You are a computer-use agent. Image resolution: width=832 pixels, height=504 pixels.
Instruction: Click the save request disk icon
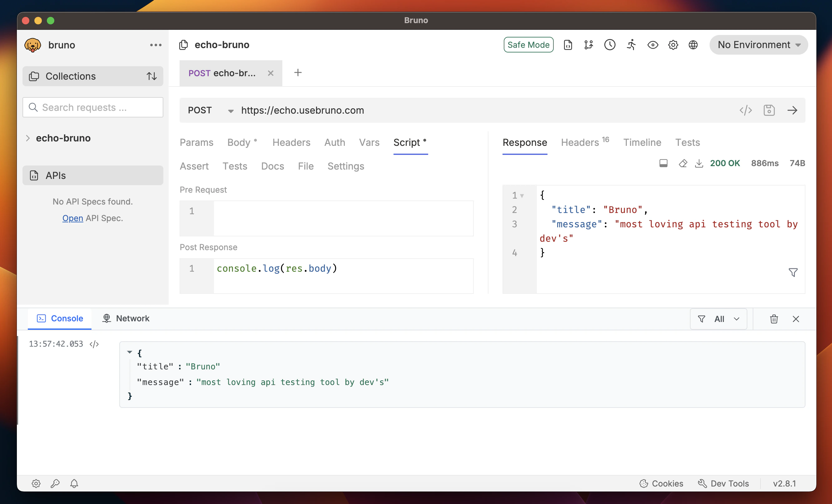click(769, 111)
